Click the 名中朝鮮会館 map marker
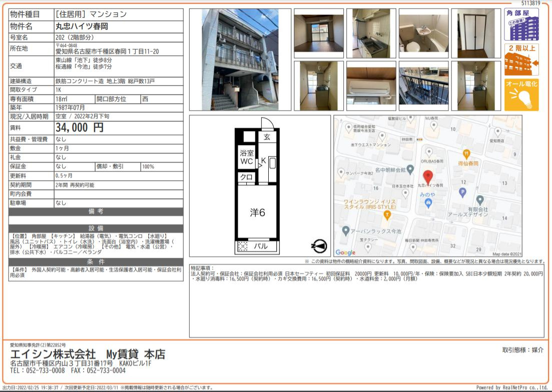 click(410, 169)
